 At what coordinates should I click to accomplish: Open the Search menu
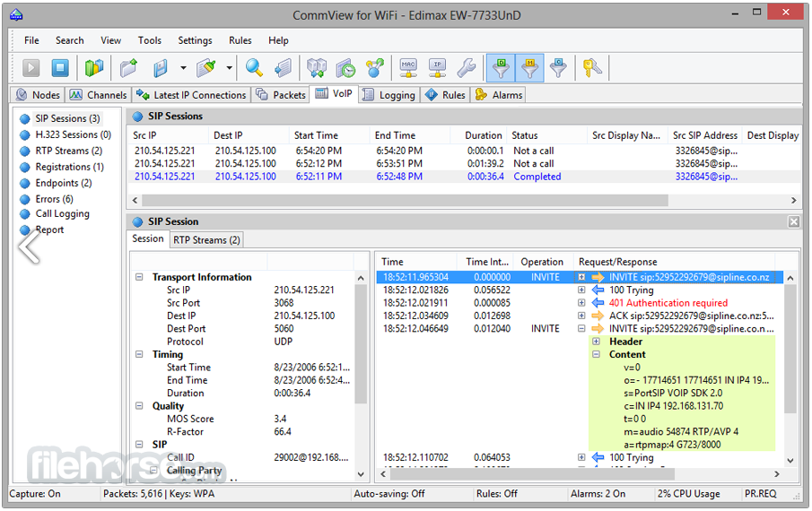pyautogui.click(x=69, y=40)
